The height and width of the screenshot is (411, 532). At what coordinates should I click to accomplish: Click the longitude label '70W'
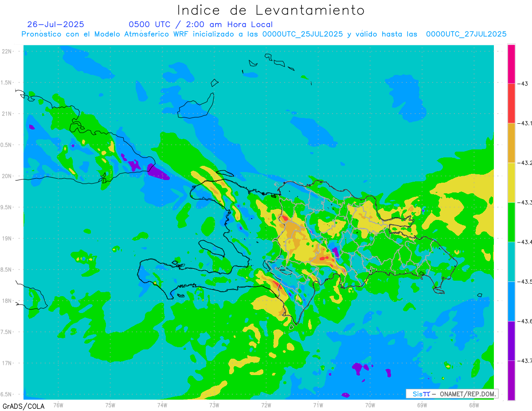pyautogui.click(x=370, y=405)
